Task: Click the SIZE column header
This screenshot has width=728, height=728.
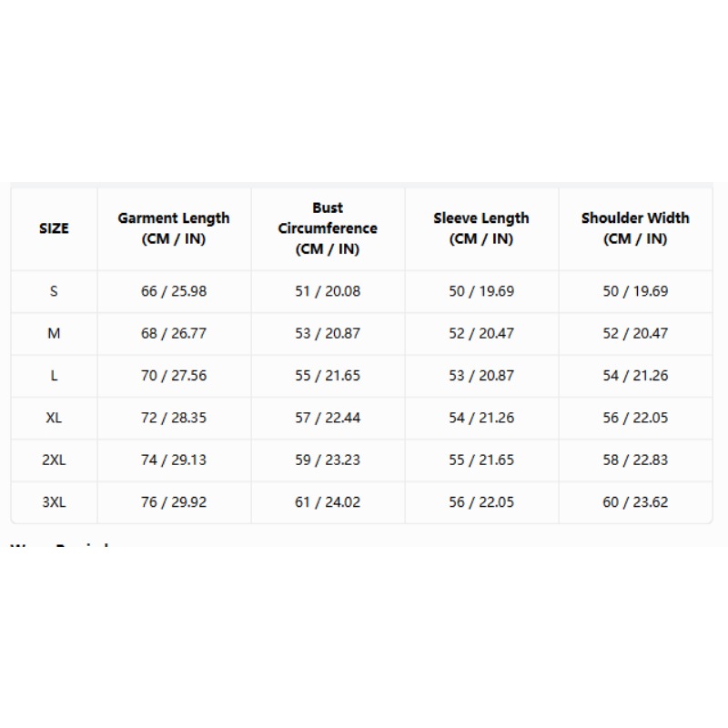Action: tap(54, 228)
